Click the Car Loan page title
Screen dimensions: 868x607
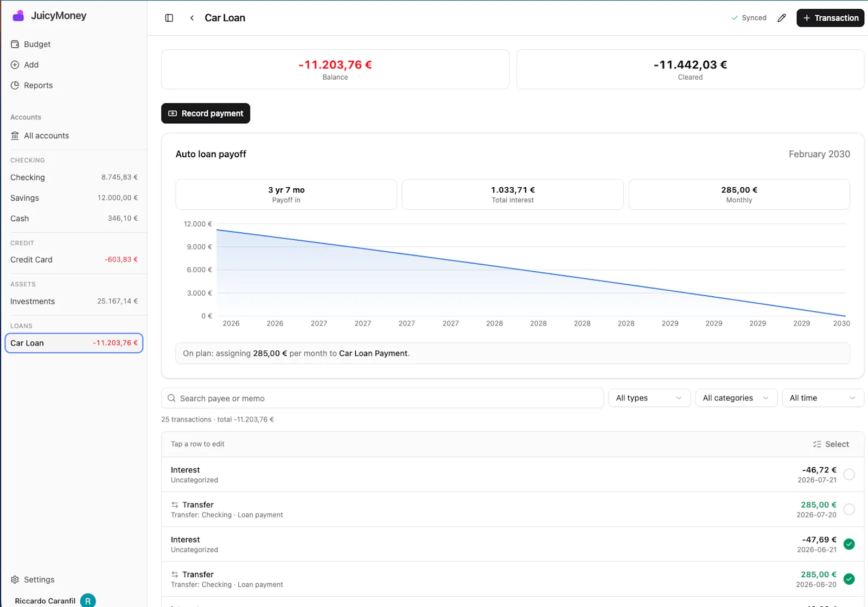click(225, 18)
